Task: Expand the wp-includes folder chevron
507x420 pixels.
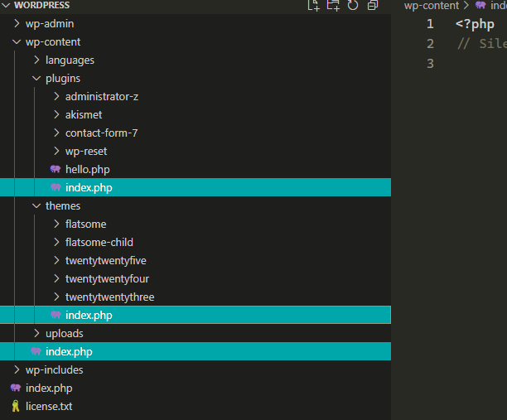Action: click(17, 369)
